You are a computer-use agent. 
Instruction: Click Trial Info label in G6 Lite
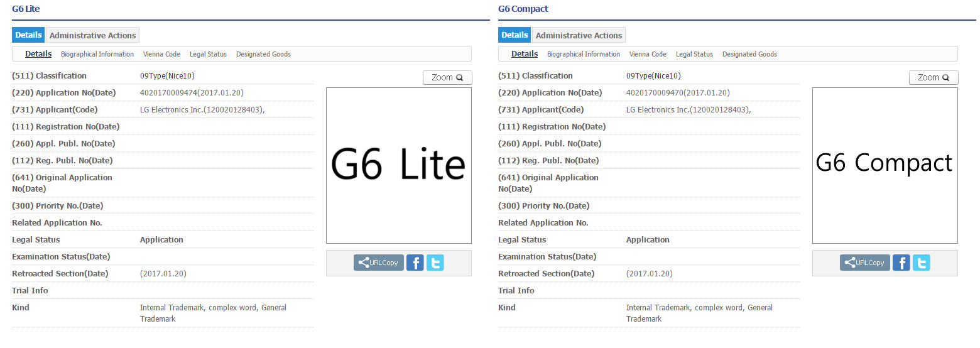30,291
